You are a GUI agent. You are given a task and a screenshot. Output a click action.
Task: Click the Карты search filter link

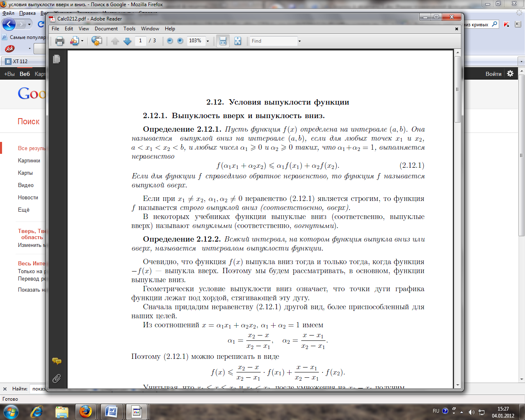(25, 173)
